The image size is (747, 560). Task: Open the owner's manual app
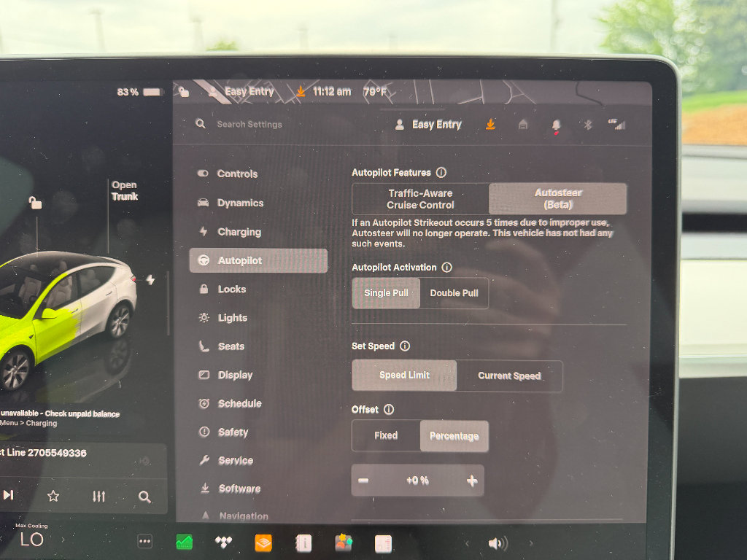tap(303, 542)
